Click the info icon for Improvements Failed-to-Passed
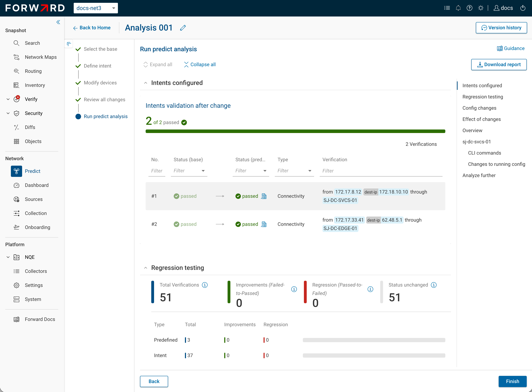This screenshot has height=392, width=532. [x=294, y=289]
